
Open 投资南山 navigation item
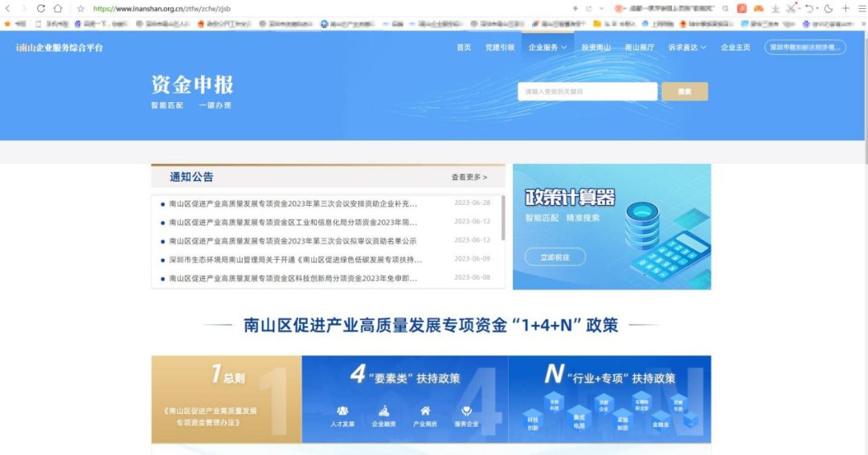596,47
